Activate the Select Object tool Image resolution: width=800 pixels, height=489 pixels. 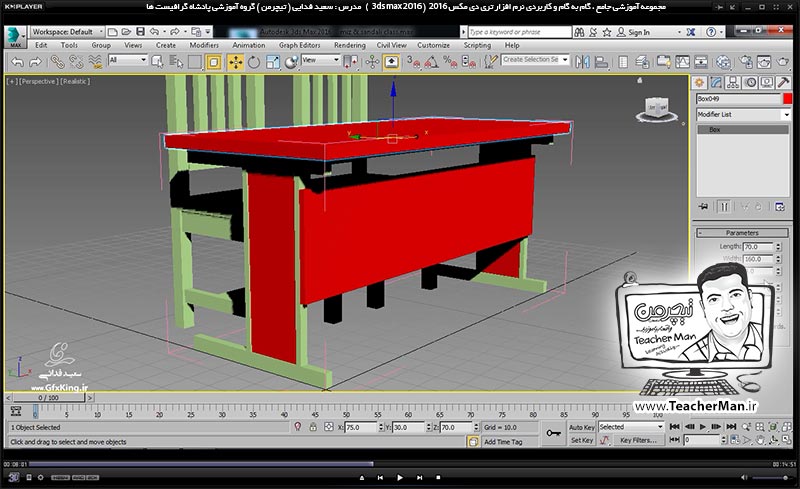tap(157, 62)
